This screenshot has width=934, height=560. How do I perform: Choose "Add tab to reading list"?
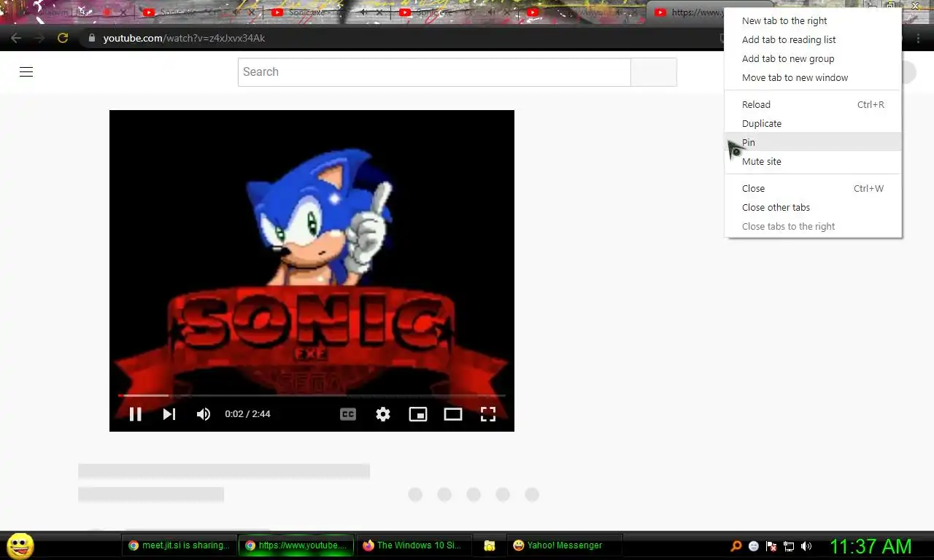tap(813, 39)
